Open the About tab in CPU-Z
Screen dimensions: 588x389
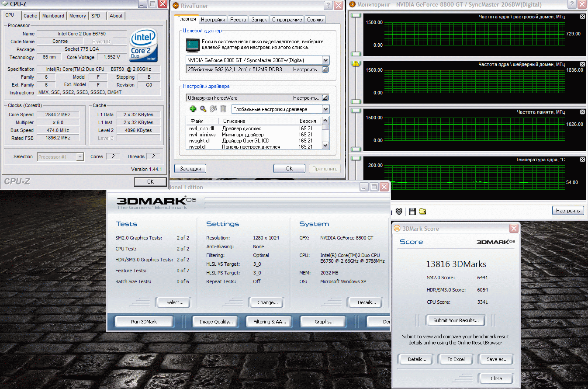116,16
